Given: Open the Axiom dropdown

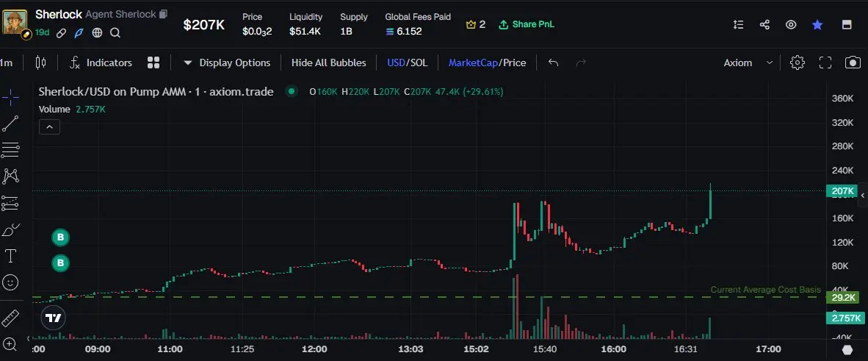Looking at the screenshot, I should (748, 62).
